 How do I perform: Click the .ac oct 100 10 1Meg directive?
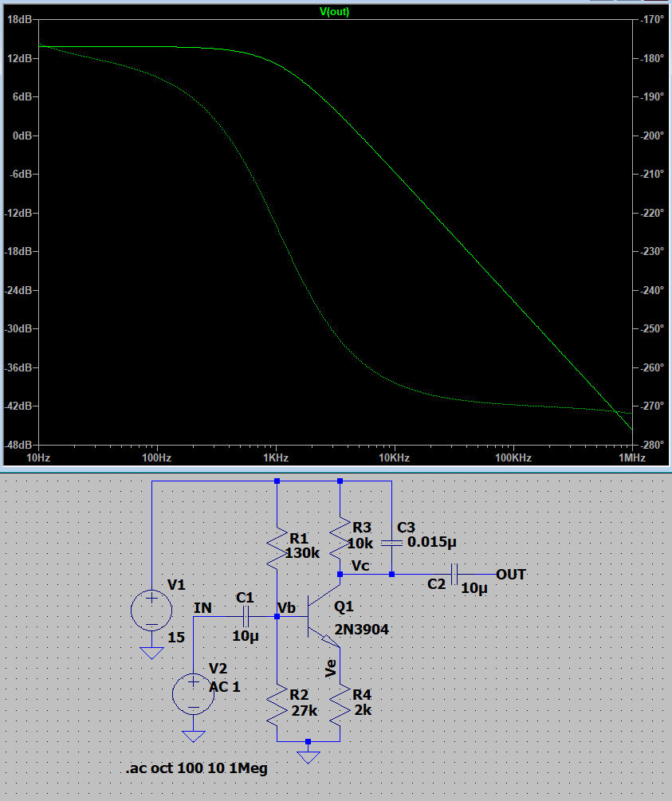[x=196, y=769]
